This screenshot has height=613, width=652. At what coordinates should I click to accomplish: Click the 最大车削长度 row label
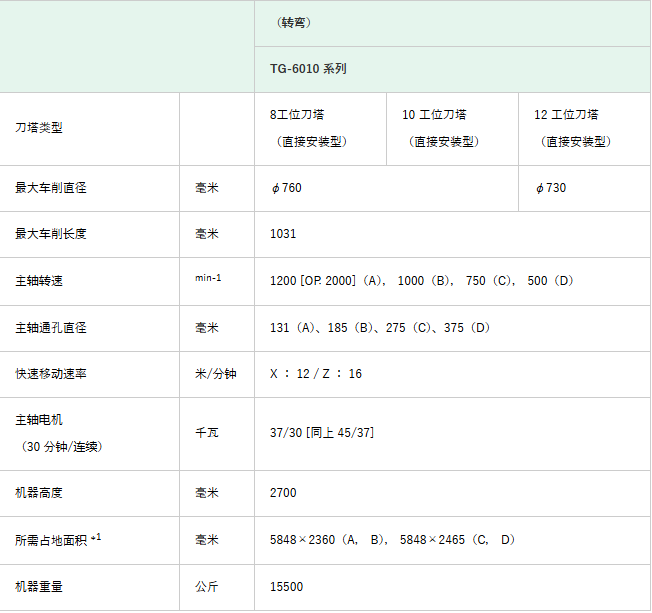coord(51,234)
